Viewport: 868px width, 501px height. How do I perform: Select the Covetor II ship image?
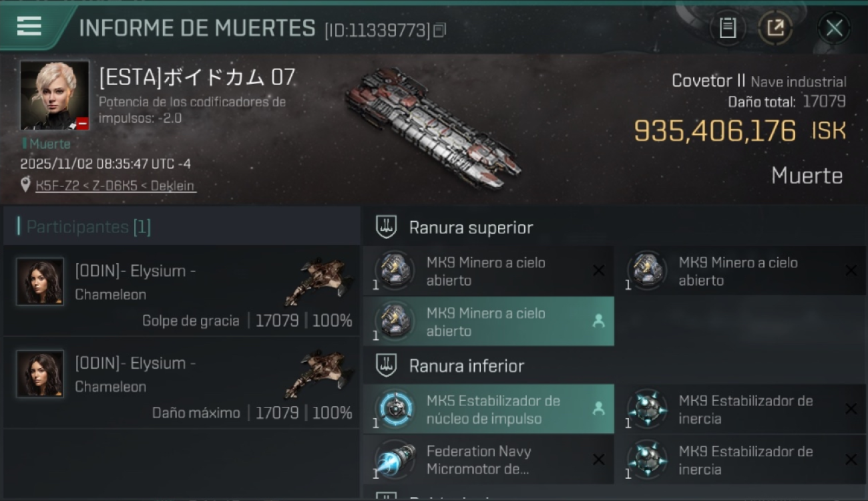click(433, 127)
